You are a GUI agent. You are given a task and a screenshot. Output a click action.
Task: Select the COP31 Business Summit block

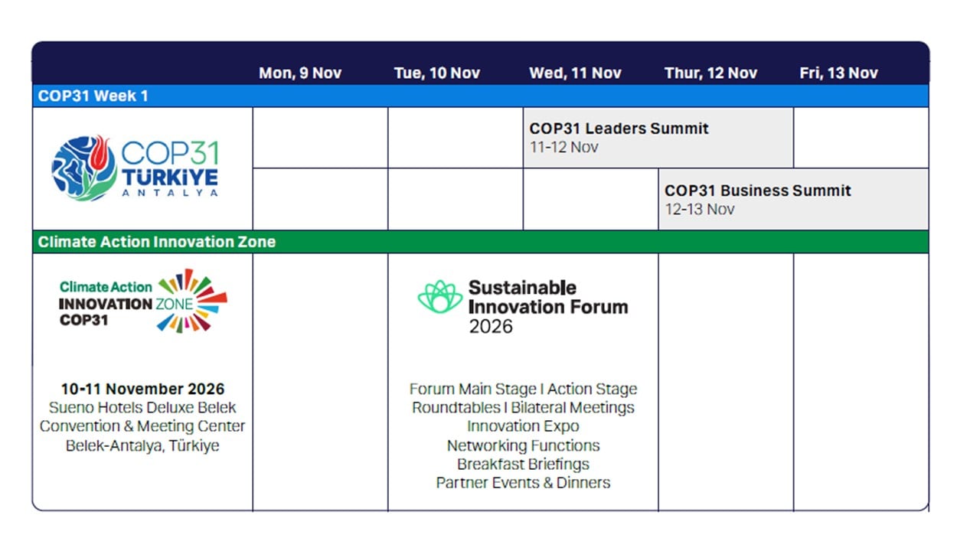point(793,200)
